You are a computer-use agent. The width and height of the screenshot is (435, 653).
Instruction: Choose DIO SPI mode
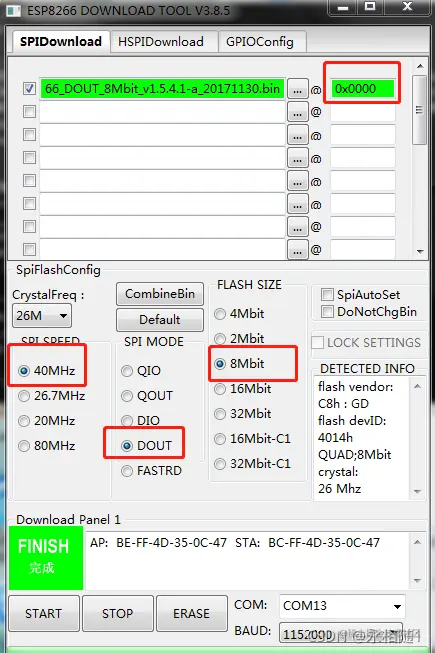pyautogui.click(x=140, y=421)
